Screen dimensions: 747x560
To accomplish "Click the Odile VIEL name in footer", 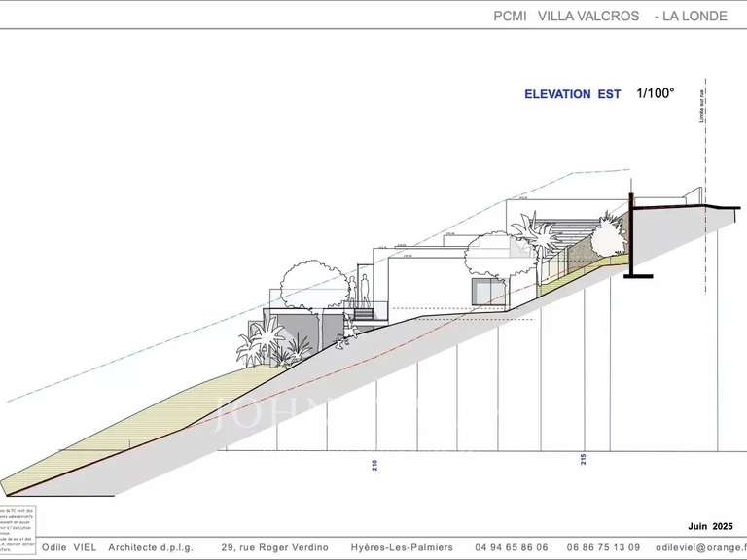I will coord(69,547).
